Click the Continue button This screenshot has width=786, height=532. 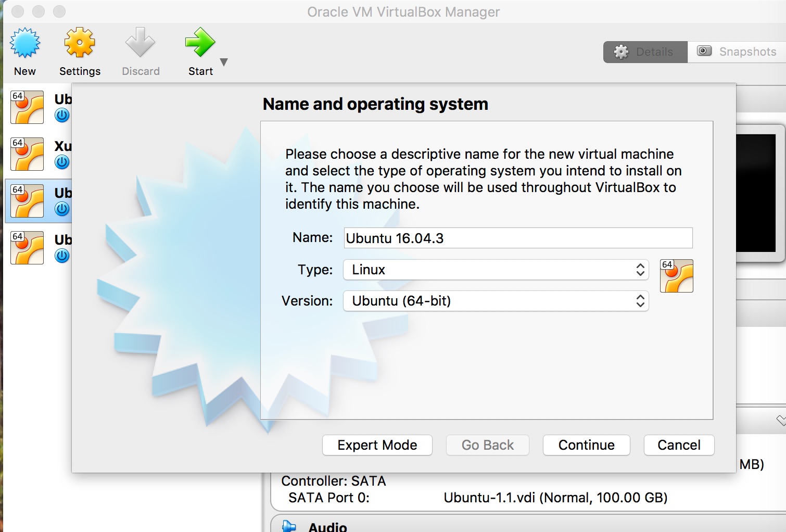click(586, 445)
